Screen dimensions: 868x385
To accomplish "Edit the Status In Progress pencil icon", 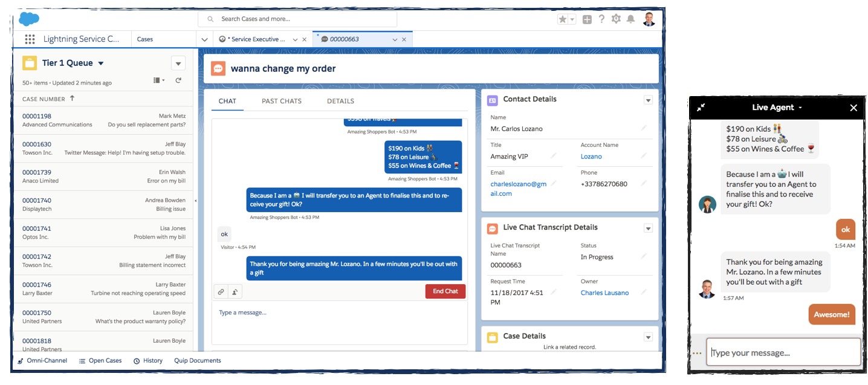I will tap(644, 256).
